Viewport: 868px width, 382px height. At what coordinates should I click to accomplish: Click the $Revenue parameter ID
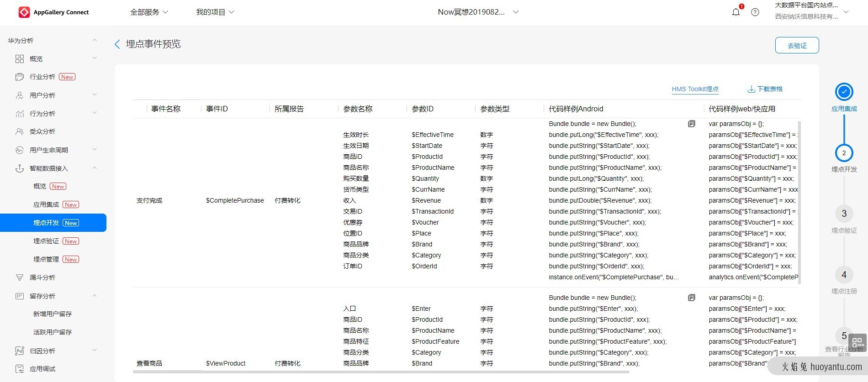pos(426,200)
